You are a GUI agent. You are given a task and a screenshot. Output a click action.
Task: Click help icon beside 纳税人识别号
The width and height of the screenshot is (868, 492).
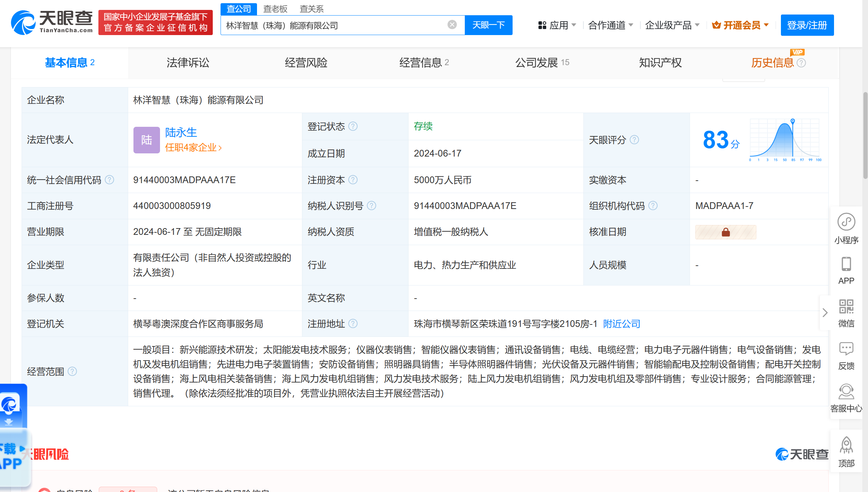coord(371,206)
